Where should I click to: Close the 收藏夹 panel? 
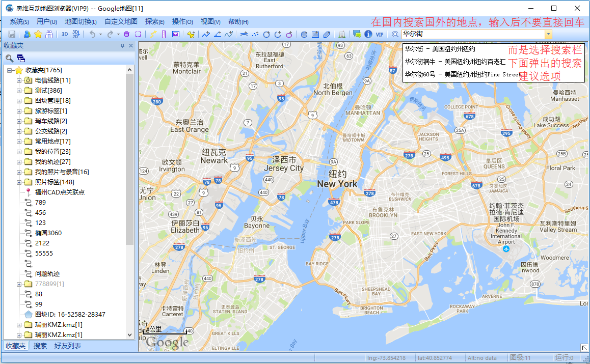[x=131, y=45]
